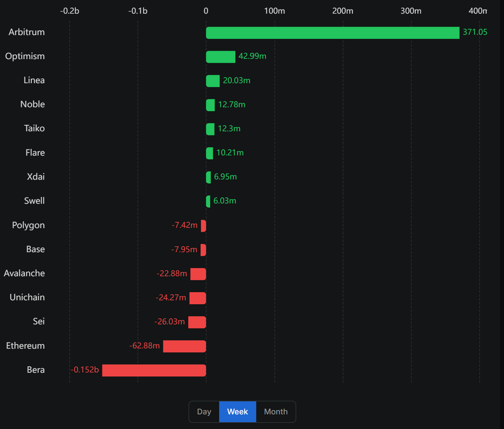The image size is (504, 429).
Task: Click the red Ethereum bar
Action: pyautogui.click(x=185, y=346)
